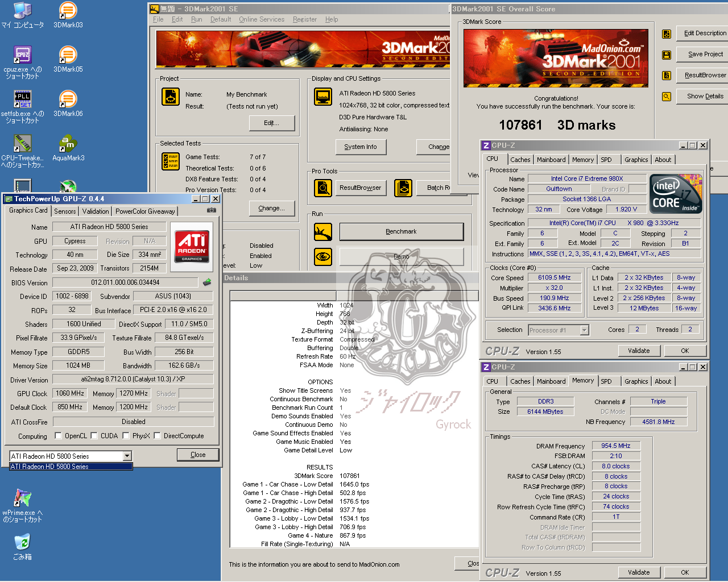Image resolution: width=728 pixels, height=582 pixels.
Task: Toggle the PhysX checkbox in GPU-Z
Action: coord(126,436)
